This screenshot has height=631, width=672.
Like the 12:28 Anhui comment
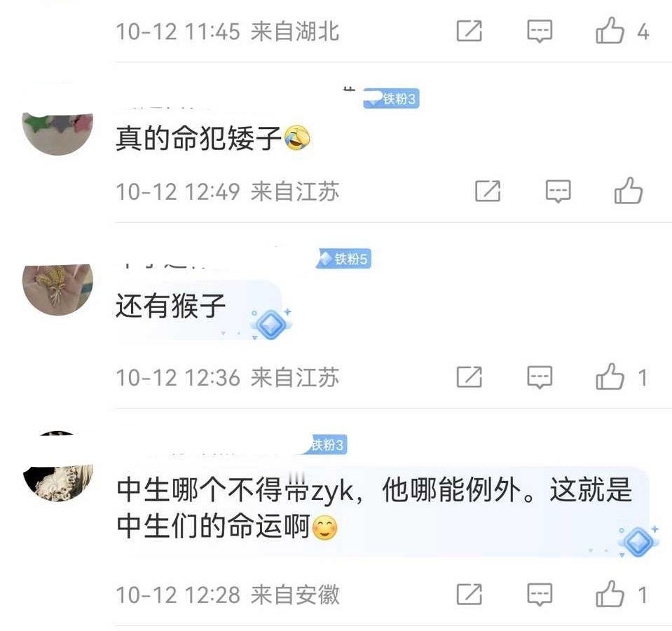610,594
